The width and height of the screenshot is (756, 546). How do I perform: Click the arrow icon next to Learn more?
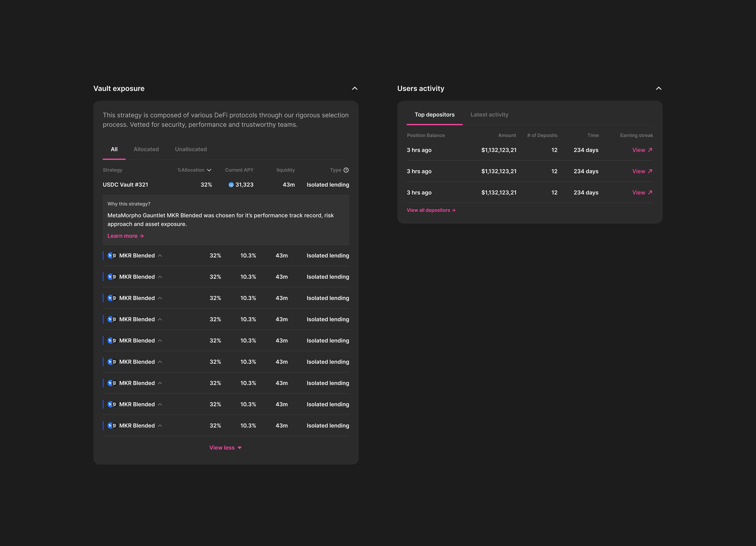point(142,236)
